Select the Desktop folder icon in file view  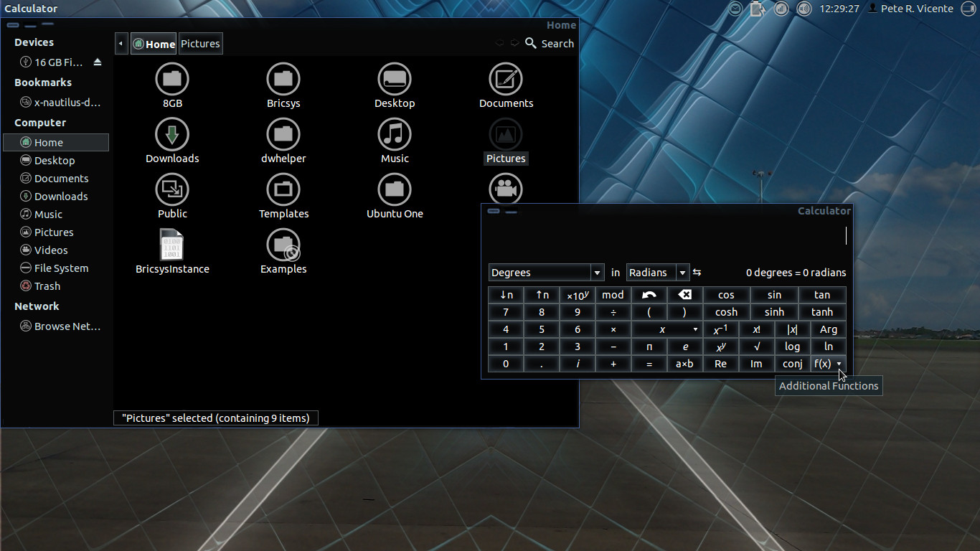click(x=395, y=79)
